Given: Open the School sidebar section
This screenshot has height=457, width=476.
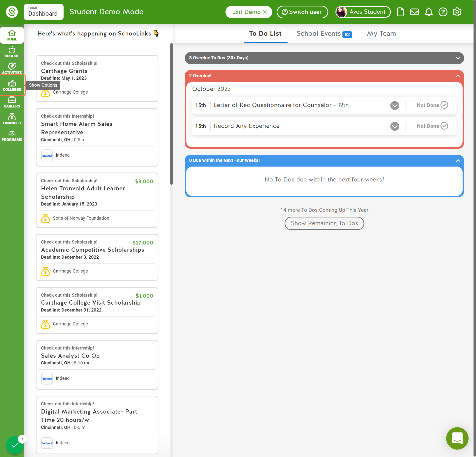Looking at the screenshot, I should [x=12, y=52].
